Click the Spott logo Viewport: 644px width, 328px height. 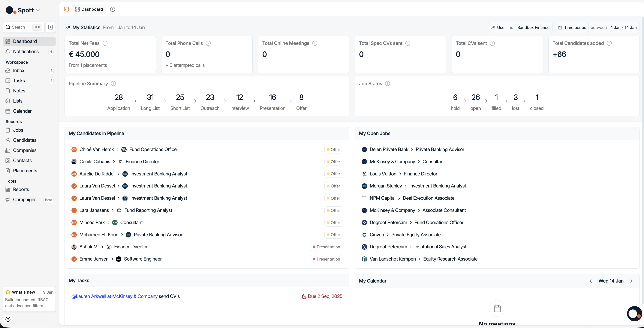[x=10, y=10]
